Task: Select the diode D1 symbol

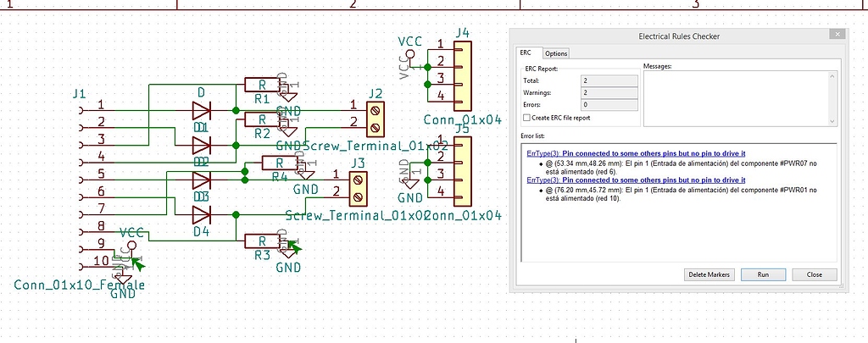Action: tap(201, 110)
